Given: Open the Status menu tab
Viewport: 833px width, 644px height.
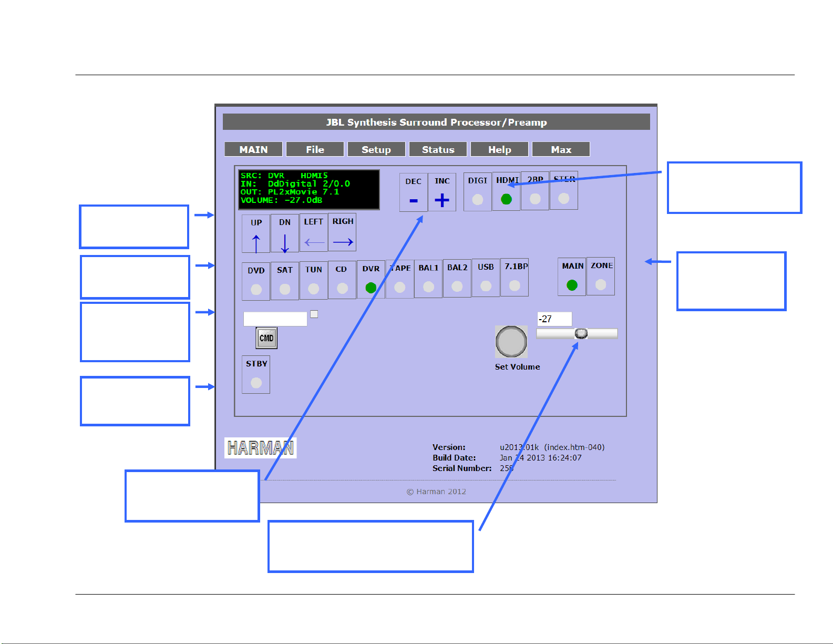Looking at the screenshot, I should point(438,149).
